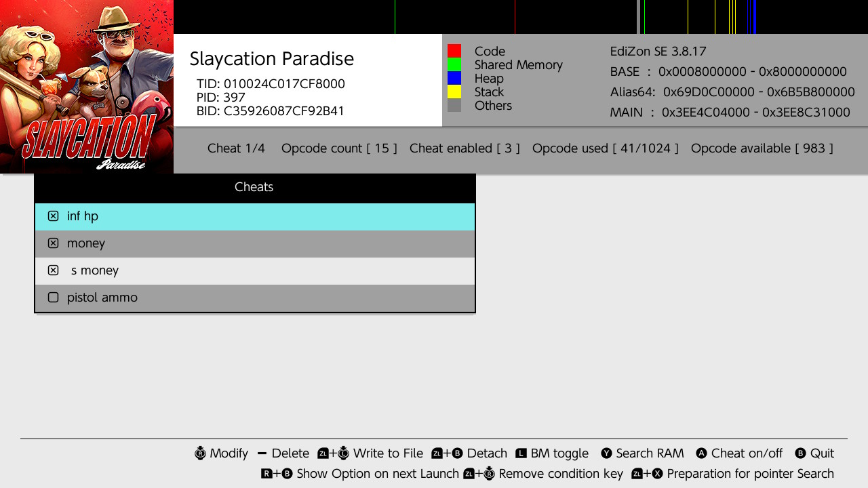Screen dimensions: 868x488
Task: Click the R glyph before Show Option
Action: 267,474
